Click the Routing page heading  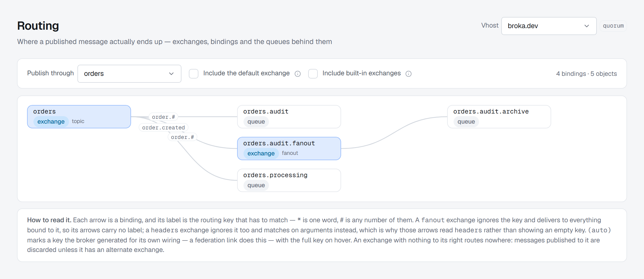(38, 26)
